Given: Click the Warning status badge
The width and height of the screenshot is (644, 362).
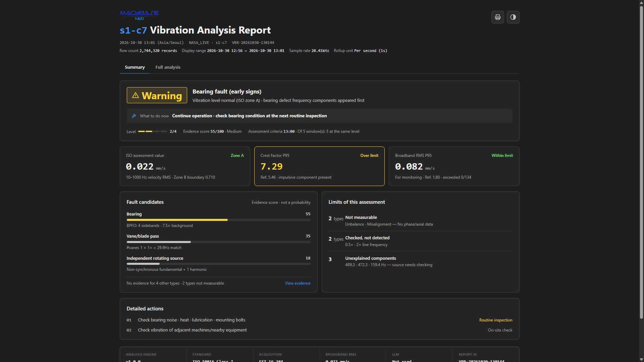Looking at the screenshot, I should coord(157,96).
